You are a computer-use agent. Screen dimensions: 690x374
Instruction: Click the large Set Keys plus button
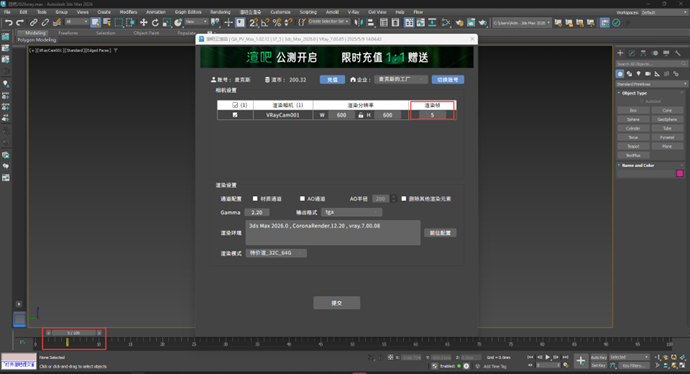tap(581, 361)
